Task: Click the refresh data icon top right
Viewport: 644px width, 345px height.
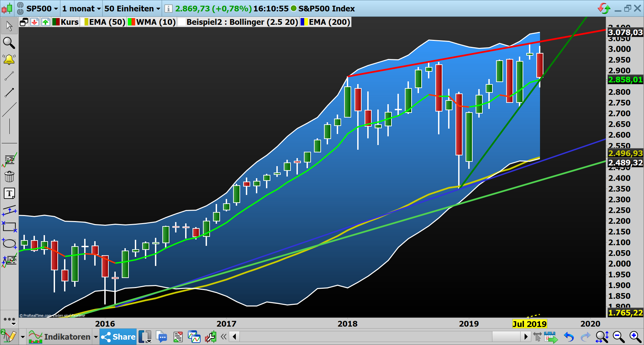Action: pos(604,9)
